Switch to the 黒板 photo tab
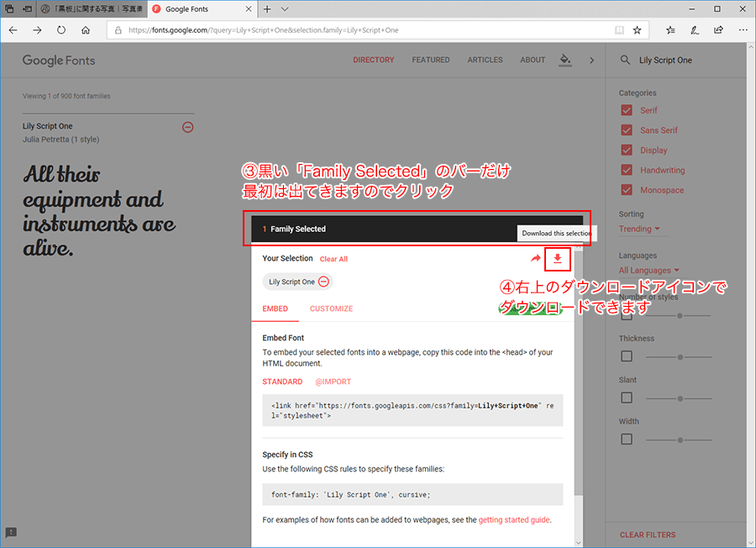Image resolution: width=756 pixels, height=548 pixels. pos(92,8)
